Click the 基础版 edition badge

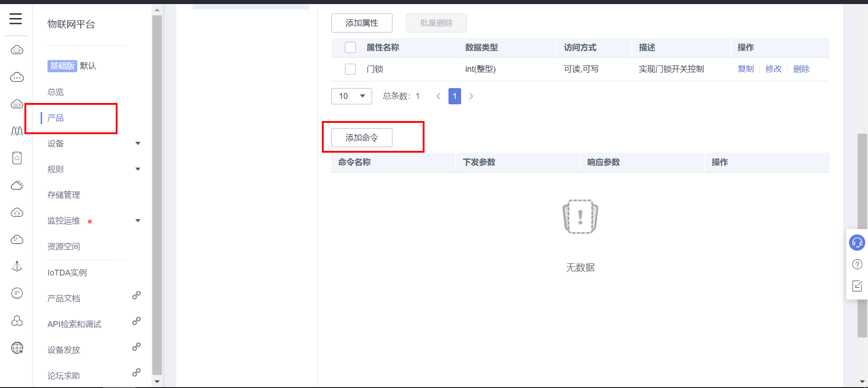click(62, 66)
